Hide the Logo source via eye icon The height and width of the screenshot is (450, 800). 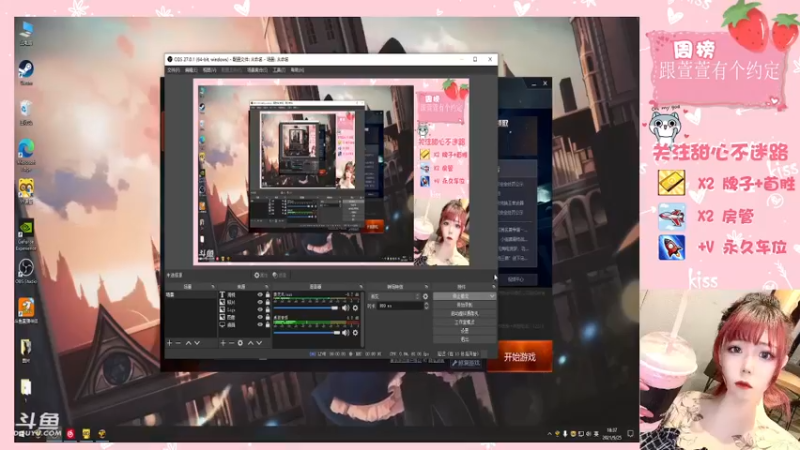point(260,310)
